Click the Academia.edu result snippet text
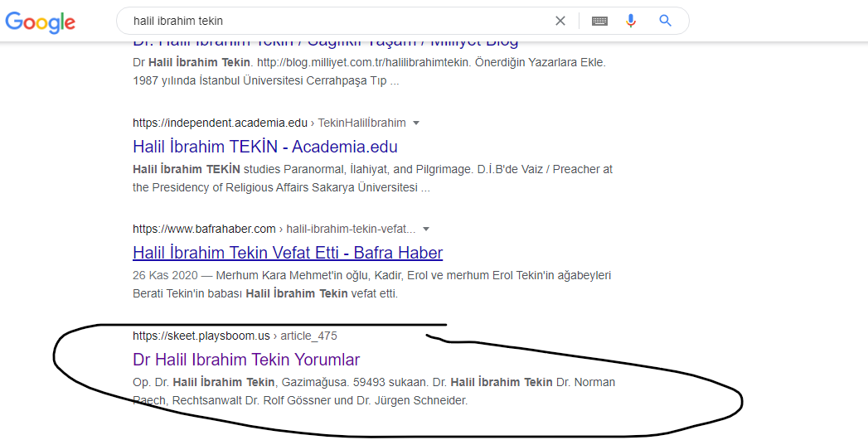Image resolution: width=868 pixels, height=440 pixels. point(372,178)
